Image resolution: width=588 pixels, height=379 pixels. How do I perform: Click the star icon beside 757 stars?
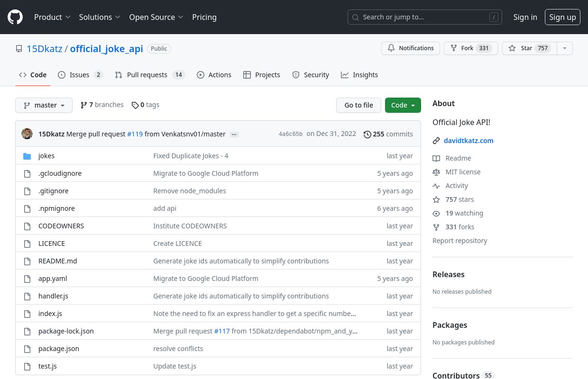436,199
